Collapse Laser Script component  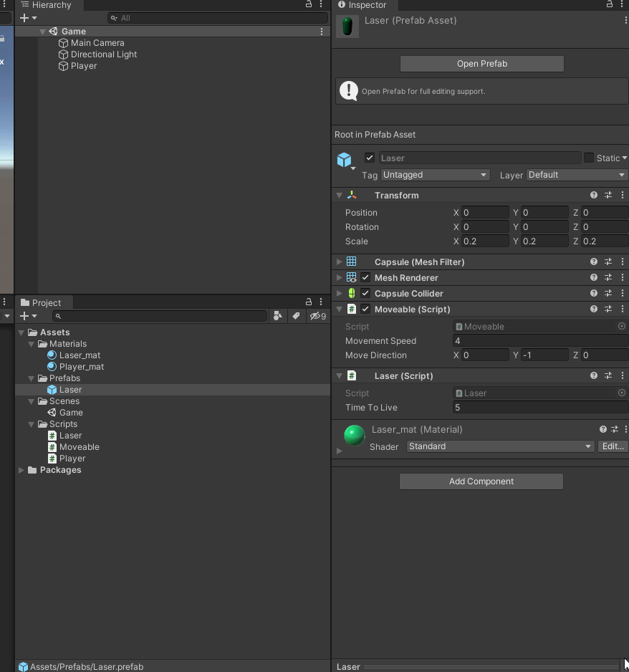click(x=339, y=375)
